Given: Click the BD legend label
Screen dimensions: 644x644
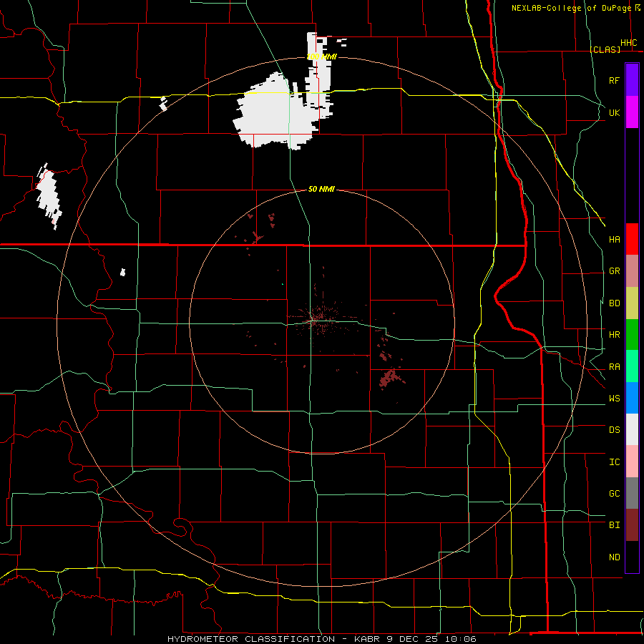Looking at the screenshot, I should coord(614,303).
